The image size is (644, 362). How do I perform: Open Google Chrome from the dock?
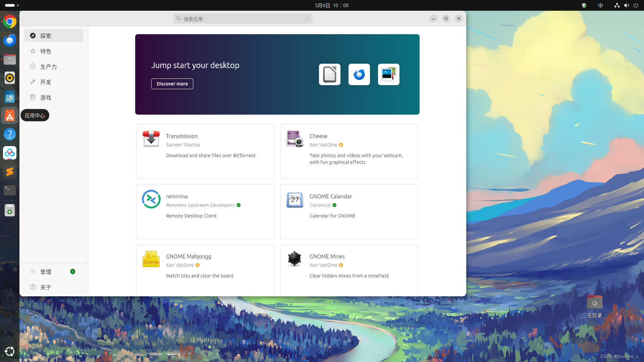pyautogui.click(x=9, y=21)
